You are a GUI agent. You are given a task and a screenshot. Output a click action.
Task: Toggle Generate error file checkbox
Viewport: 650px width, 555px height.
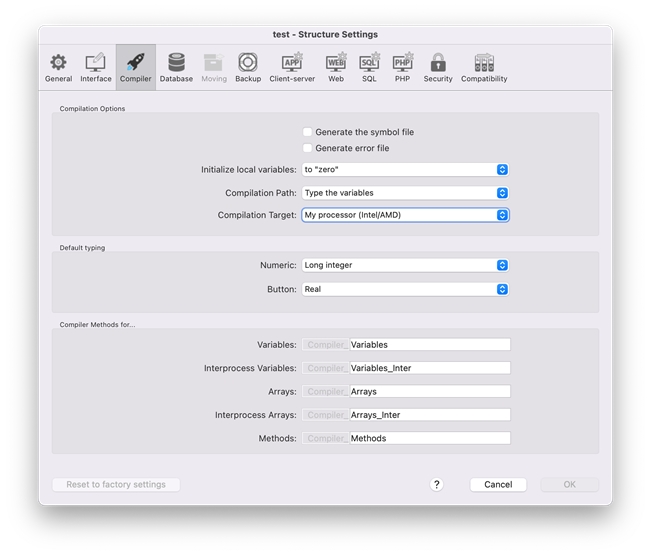click(x=308, y=148)
